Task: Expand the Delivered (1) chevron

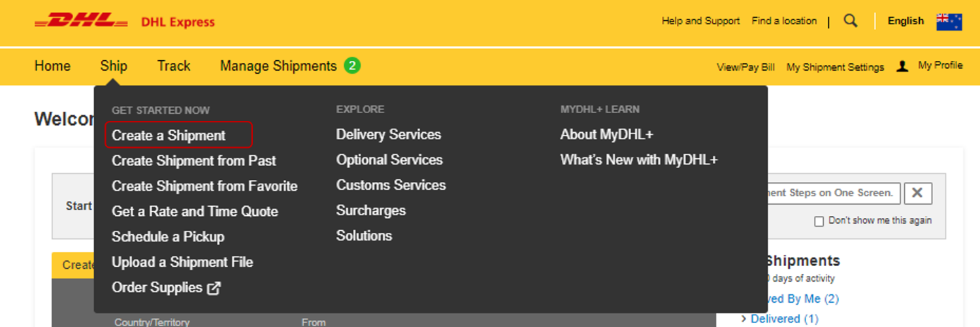Action: [x=743, y=318]
